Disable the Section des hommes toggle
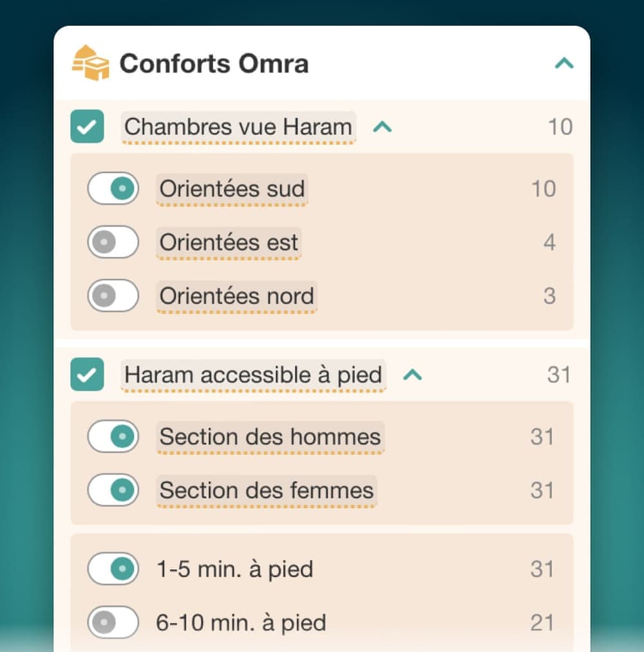Screen dimensions: 644x652 tap(113, 436)
